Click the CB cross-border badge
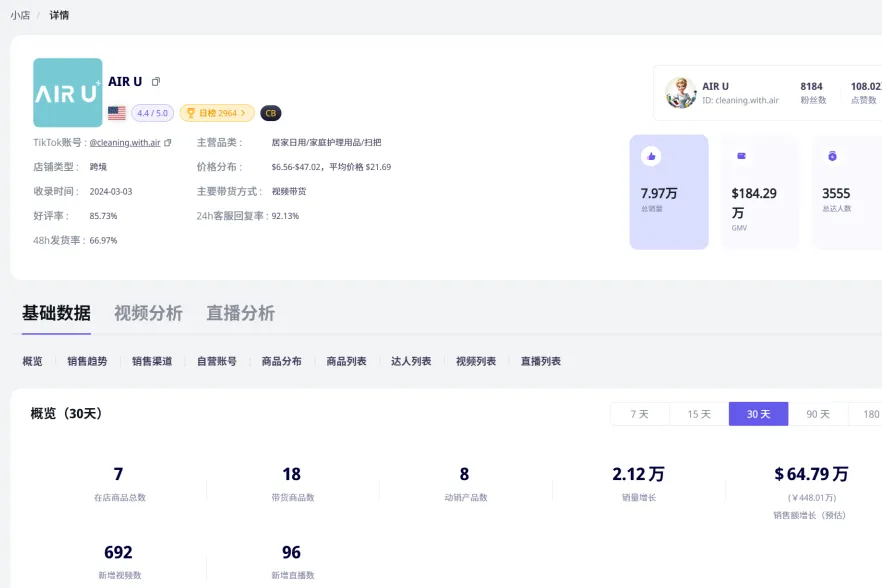 270,113
